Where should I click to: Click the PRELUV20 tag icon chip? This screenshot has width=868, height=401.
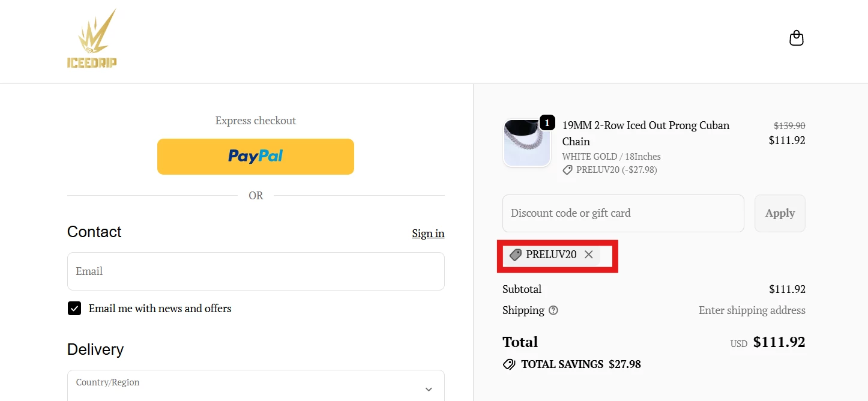coord(515,255)
